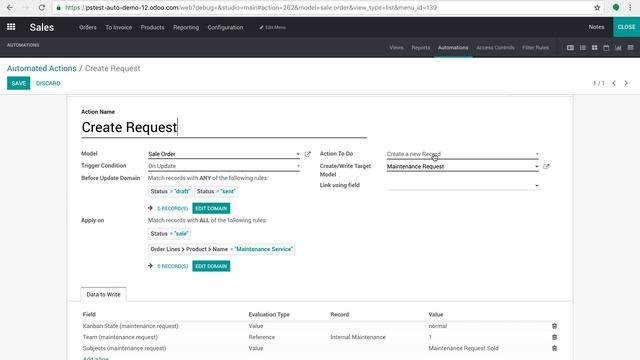Viewport: 640px width, 360px height.
Task: Open the Create/Write Target Model dropdown
Action: [463, 166]
